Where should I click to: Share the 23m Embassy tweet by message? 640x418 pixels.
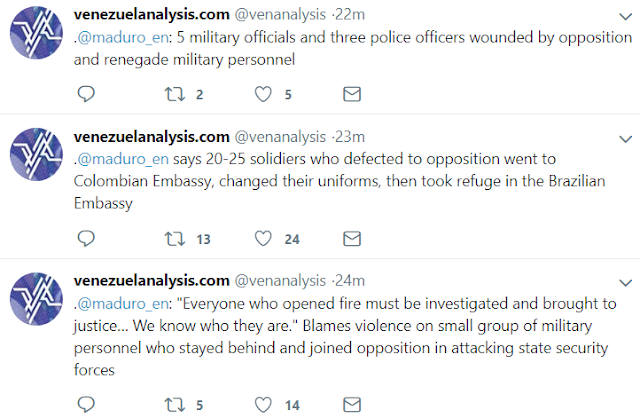click(x=352, y=239)
